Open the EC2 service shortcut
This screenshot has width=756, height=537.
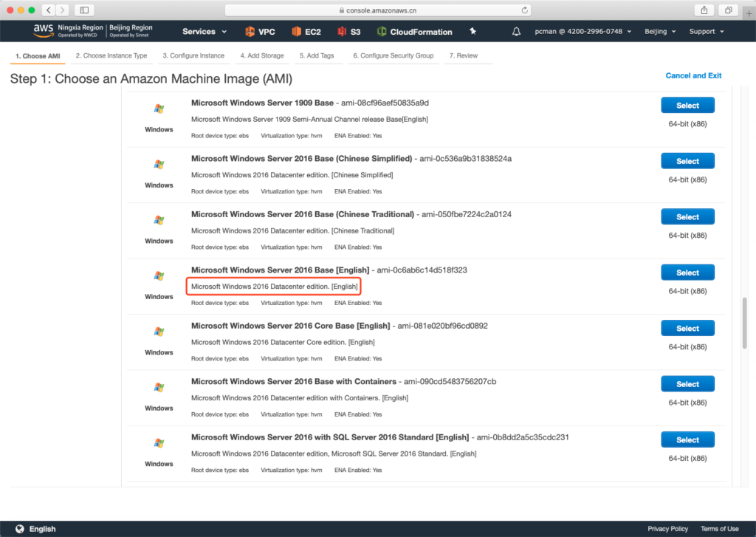coord(306,32)
